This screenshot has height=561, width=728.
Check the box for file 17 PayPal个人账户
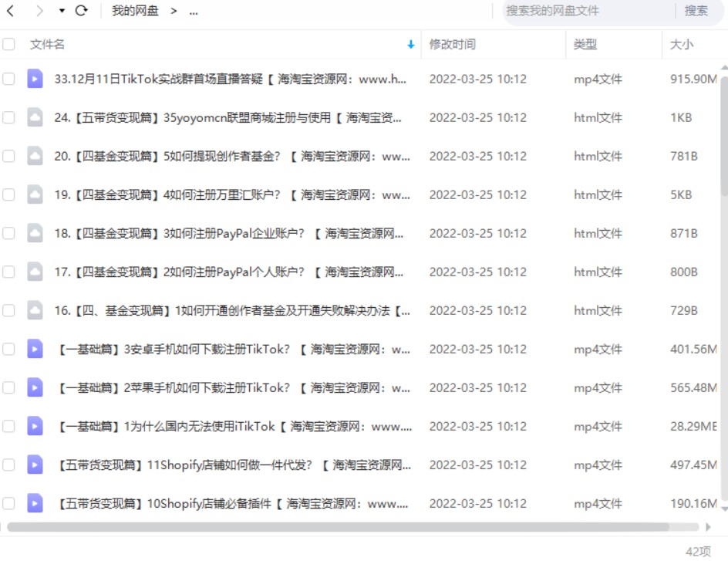click(8, 272)
